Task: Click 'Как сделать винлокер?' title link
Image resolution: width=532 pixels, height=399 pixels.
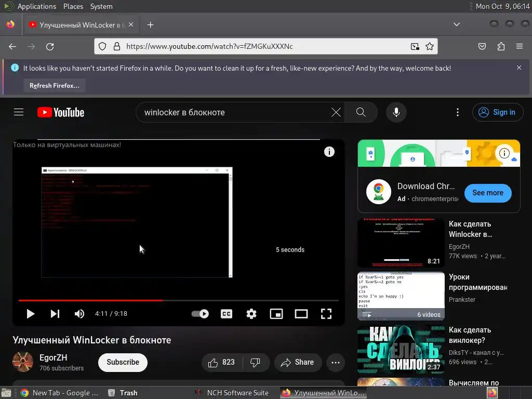Action: [x=470, y=335]
